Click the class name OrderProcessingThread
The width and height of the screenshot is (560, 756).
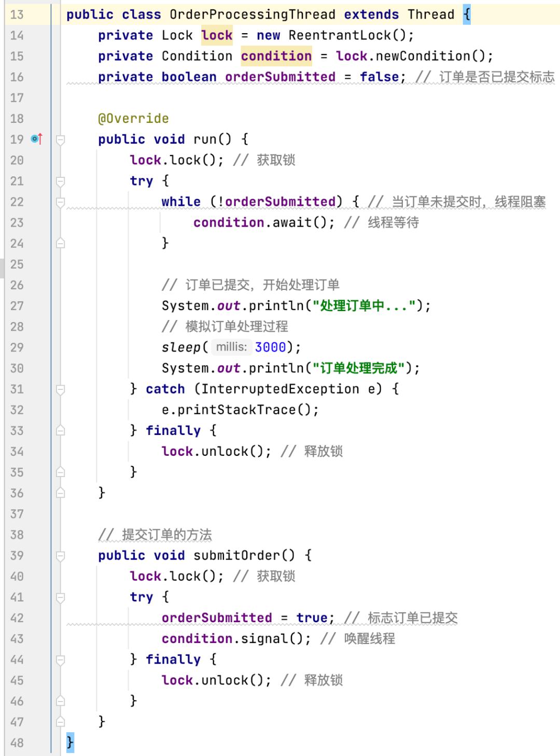coord(253,15)
